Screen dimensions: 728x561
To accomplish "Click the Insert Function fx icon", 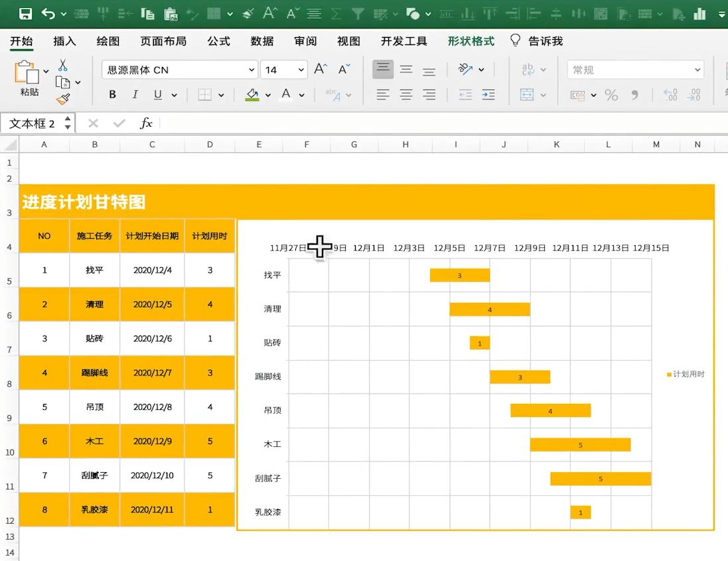I will click(146, 123).
